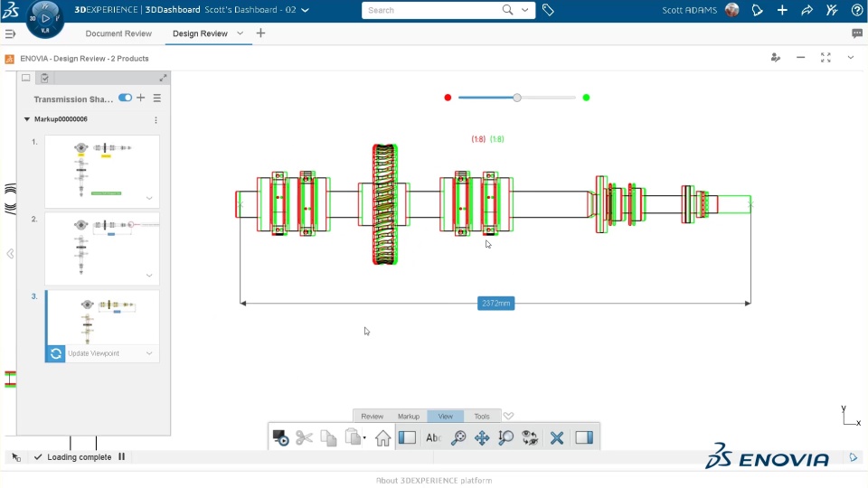The width and height of the screenshot is (868, 488).
Task: Click the blue X exit icon
Action: pyautogui.click(x=557, y=437)
